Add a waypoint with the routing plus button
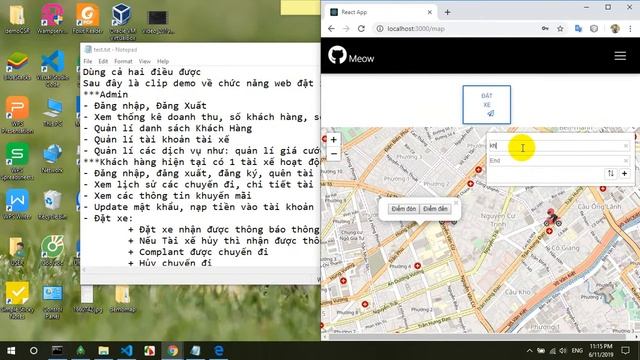 624,173
